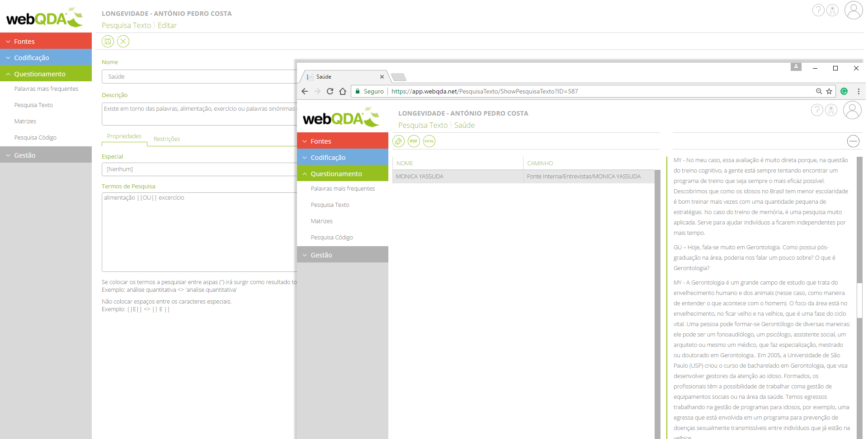Click the green Grammarly extension icon
Screen dimensions: 868x439
pos(844,91)
